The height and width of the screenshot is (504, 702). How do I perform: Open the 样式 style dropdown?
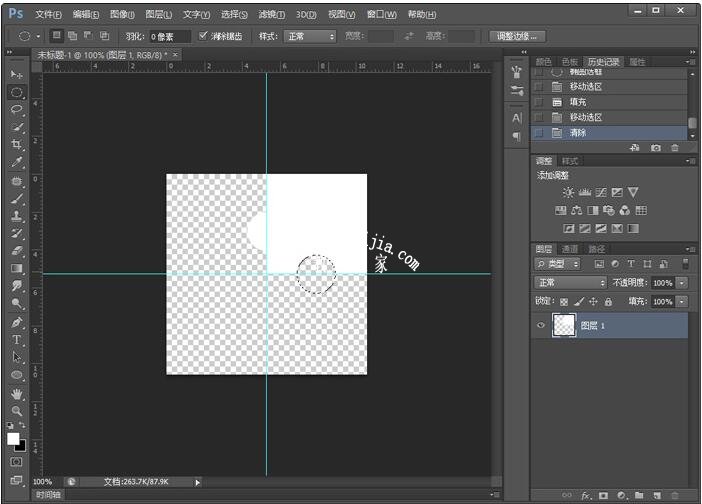click(x=310, y=36)
